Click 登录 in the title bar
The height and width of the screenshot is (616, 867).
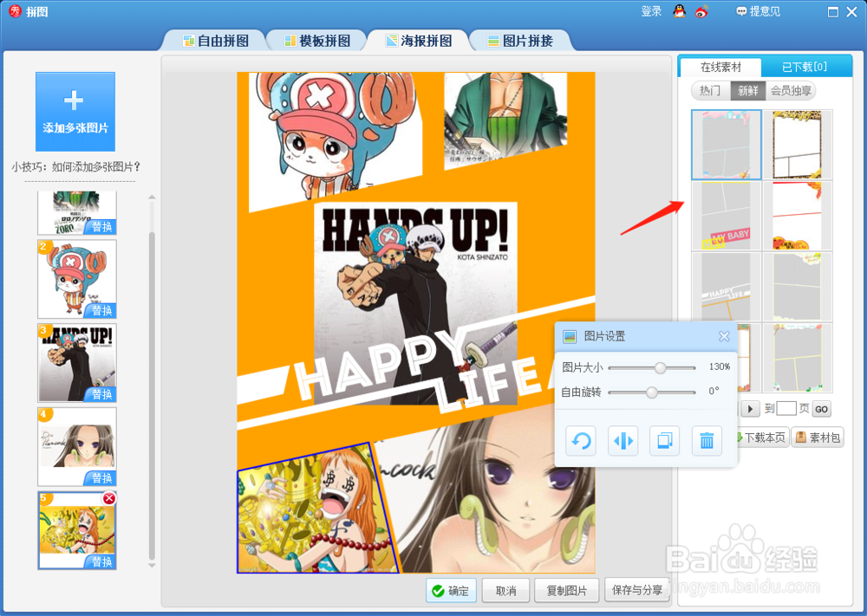[651, 11]
